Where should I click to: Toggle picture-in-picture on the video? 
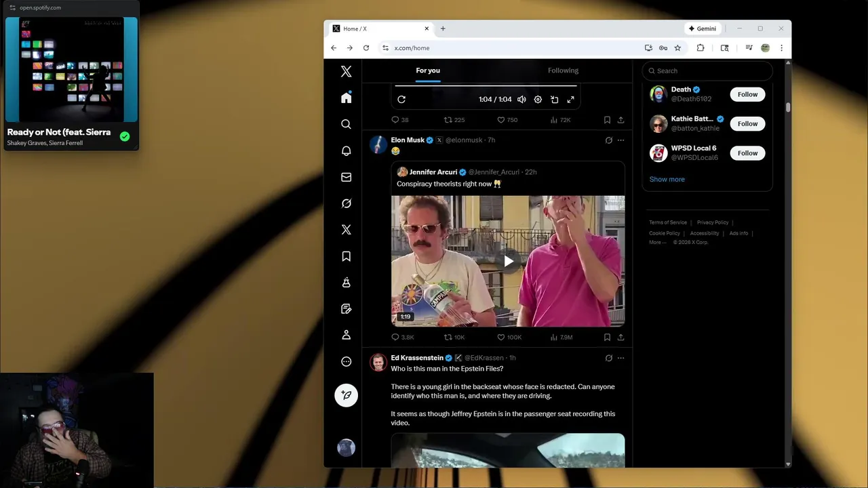554,100
